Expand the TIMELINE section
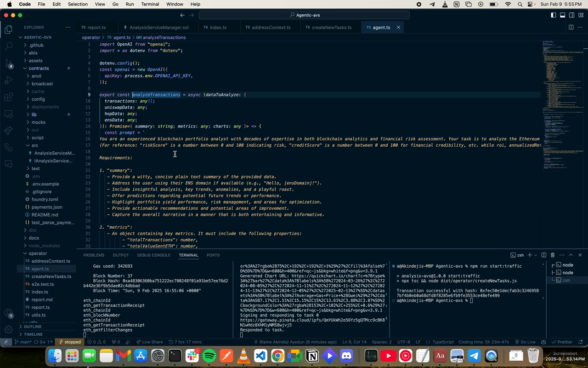588x368 pixels. [46, 334]
